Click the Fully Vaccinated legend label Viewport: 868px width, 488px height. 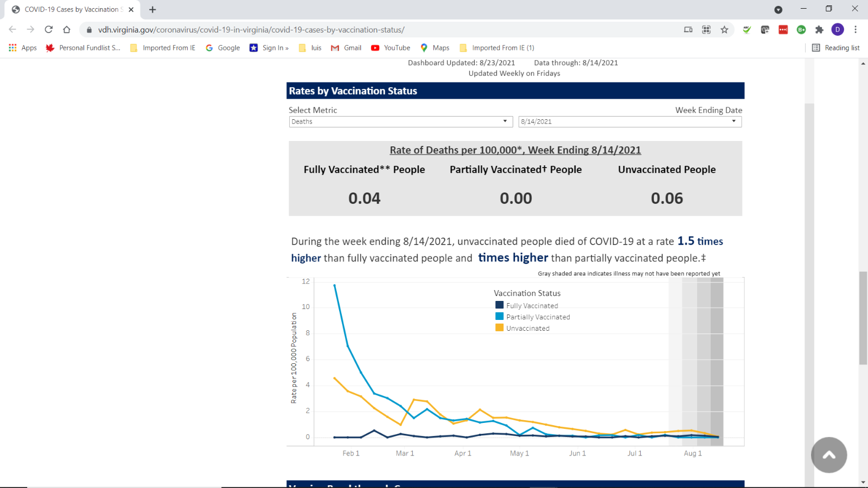point(532,306)
